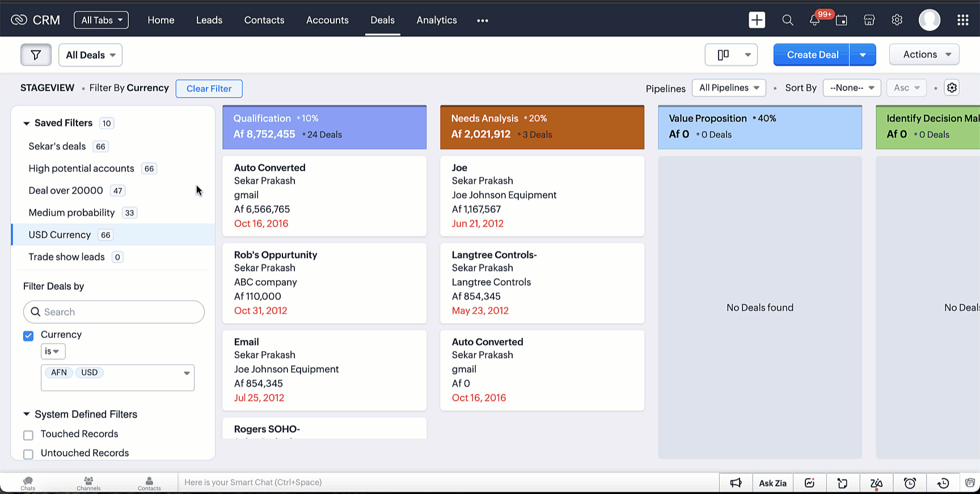Click the Create Deal button

pyautogui.click(x=812, y=55)
